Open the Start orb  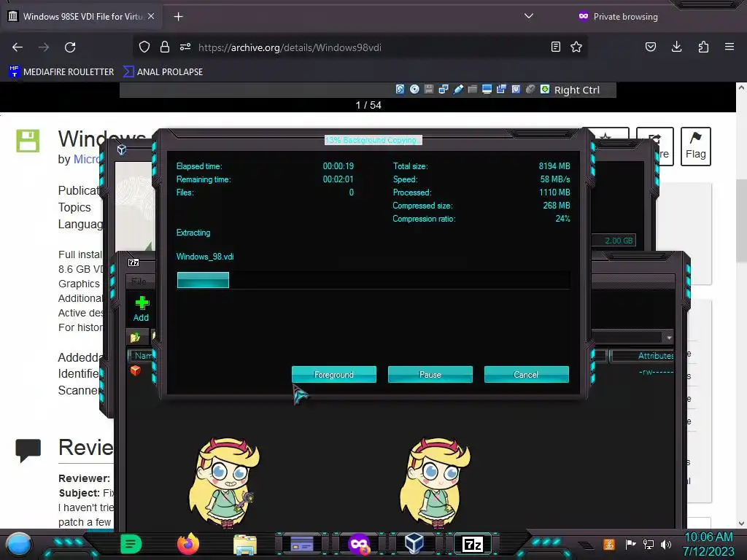[x=19, y=545]
